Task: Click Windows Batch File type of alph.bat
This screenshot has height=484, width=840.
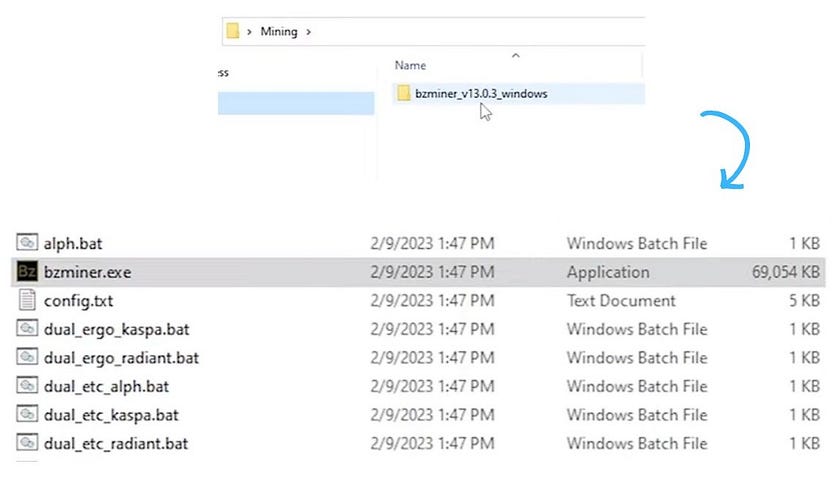Action: click(637, 244)
